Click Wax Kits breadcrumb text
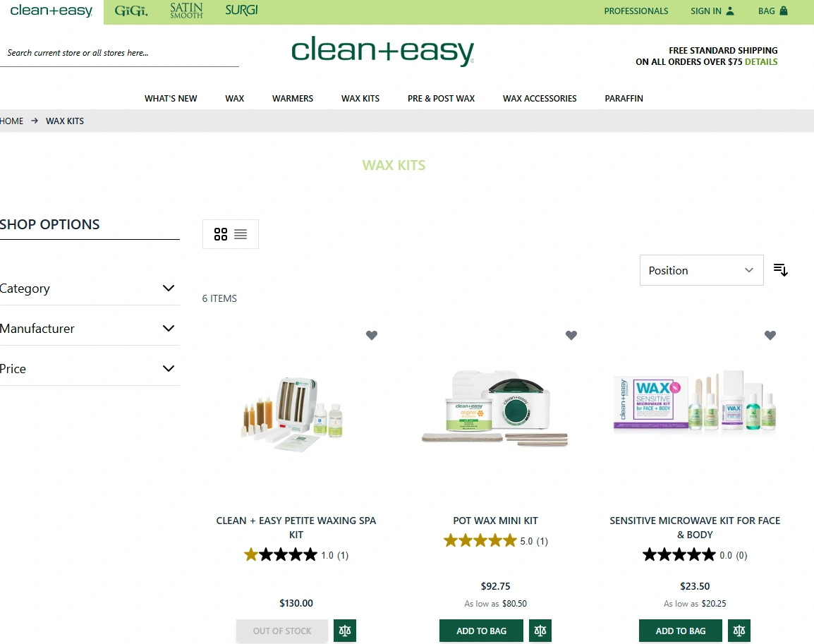 coord(65,121)
